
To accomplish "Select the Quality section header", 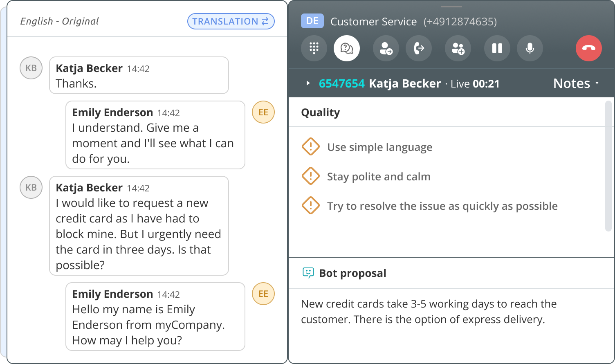I will coord(321,112).
